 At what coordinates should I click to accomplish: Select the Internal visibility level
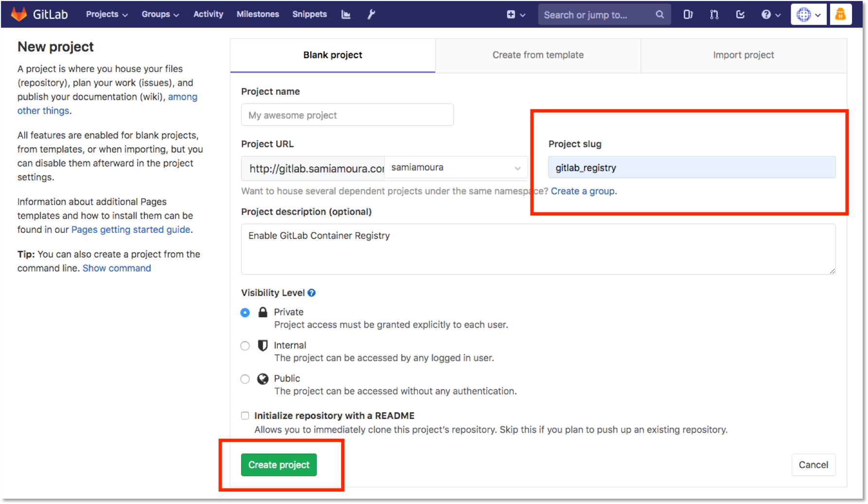245,346
